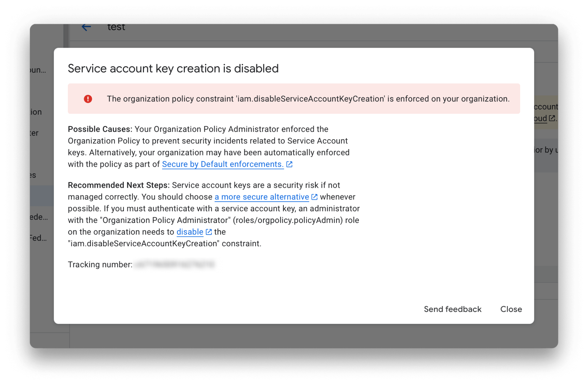Select the truncated 'ede...' sidebar entry

click(39, 217)
